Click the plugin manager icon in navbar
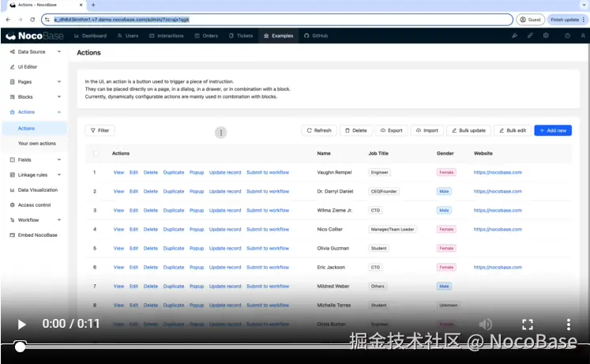Image resolution: width=590 pixels, height=364 pixels. point(530,36)
